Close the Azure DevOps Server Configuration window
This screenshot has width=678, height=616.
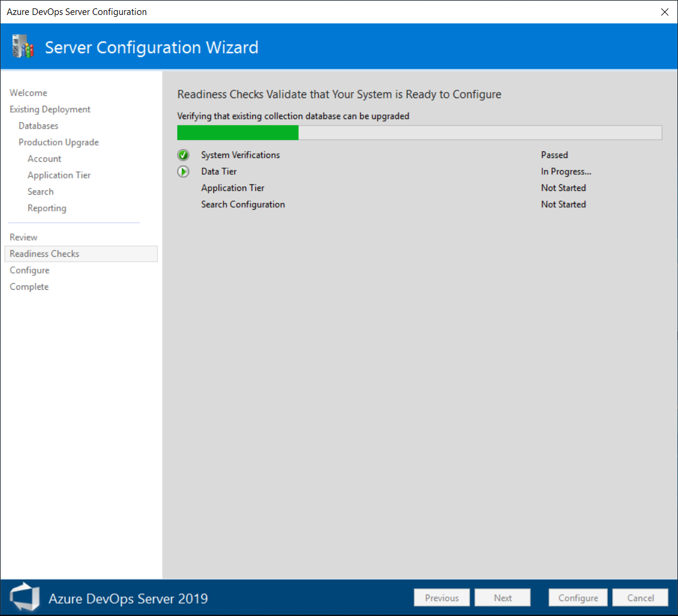point(665,12)
